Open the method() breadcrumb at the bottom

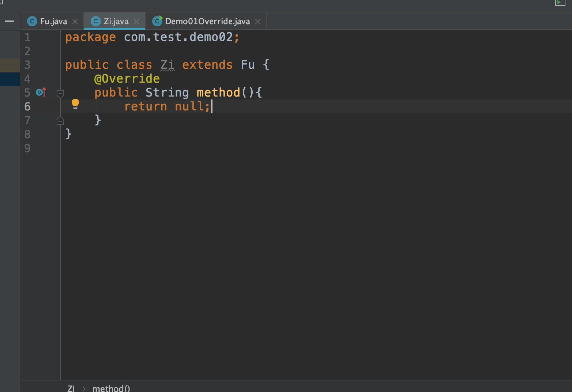[111, 388]
